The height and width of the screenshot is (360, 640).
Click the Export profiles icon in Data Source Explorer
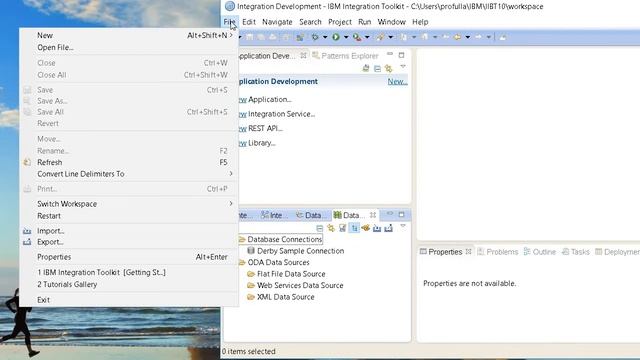[x=388, y=228]
